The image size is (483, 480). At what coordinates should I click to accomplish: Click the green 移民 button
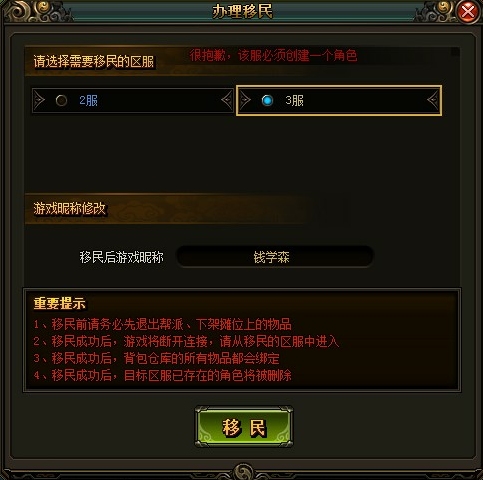244,427
